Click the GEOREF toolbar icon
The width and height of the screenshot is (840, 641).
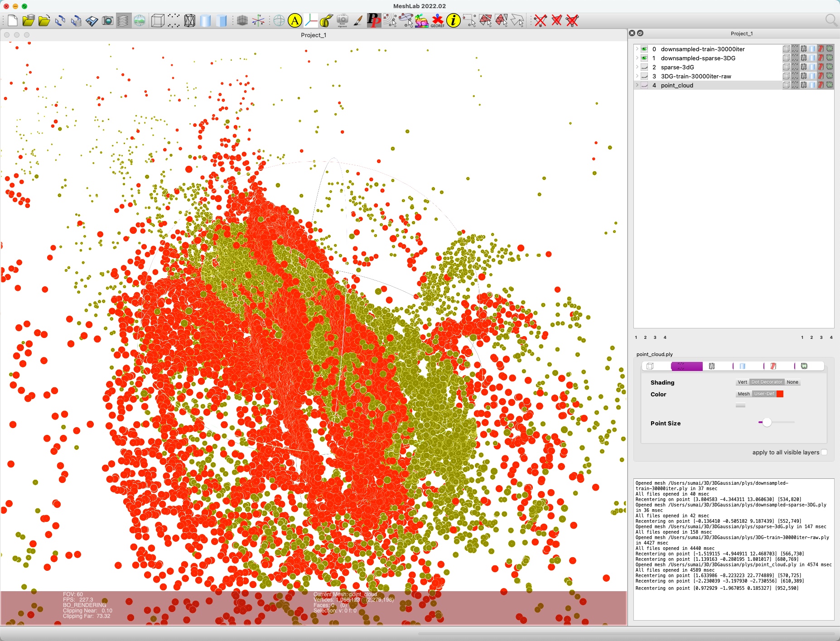tap(437, 20)
